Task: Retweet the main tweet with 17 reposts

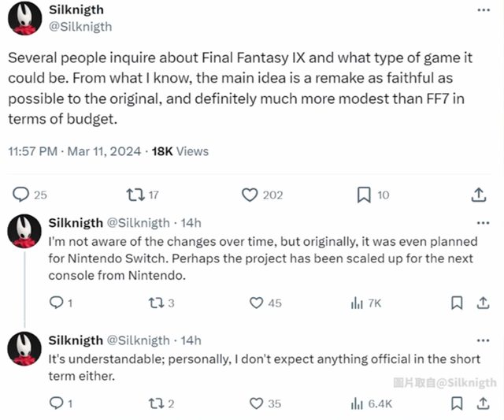Action: [135, 194]
